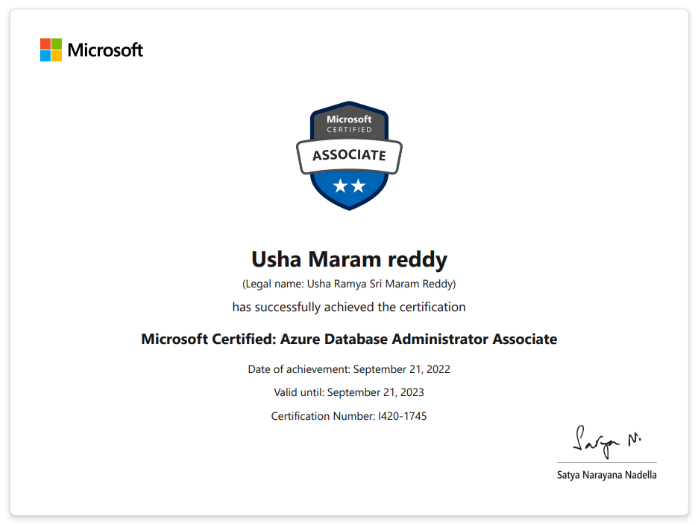The image size is (697, 525).
Task: Click the Microsoft wordmark text at top
Action: [105, 50]
